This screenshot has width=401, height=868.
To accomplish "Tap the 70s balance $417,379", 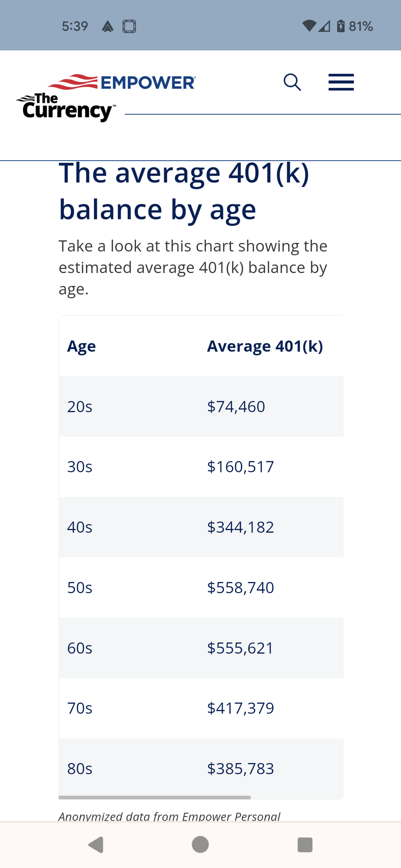I will (x=241, y=708).
